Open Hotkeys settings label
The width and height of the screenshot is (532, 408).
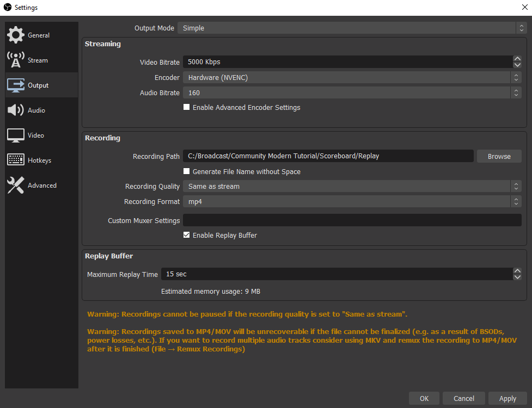tap(39, 160)
